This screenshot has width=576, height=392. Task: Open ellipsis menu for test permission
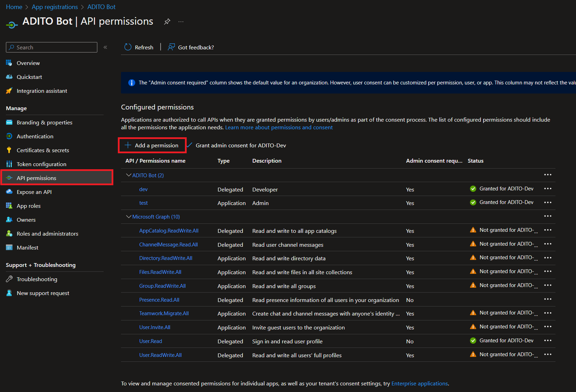point(548,202)
